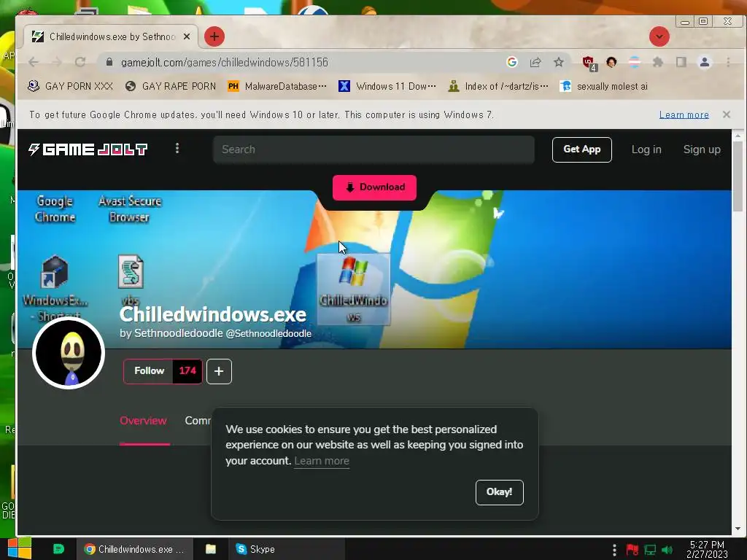Viewport: 747px width, 560px height.
Task: Focus the Game Jolt Search field
Action: 373,149
